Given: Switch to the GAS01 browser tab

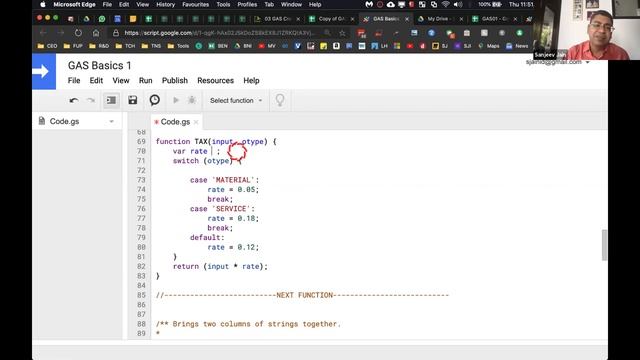Looking at the screenshot, I should click(494, 19).
